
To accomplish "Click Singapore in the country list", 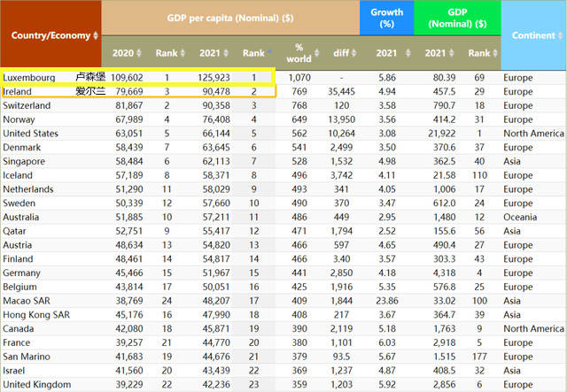I will [25, 162].
